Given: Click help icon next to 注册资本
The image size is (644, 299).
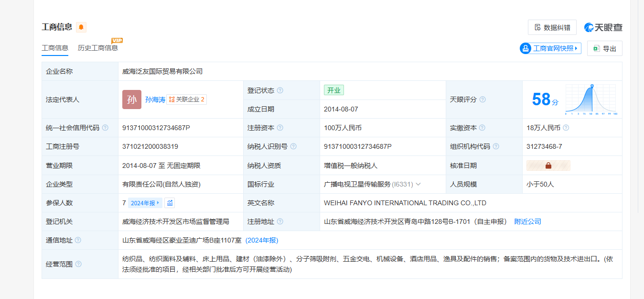Looking at the screenshot, I should (x=280, y=128).
